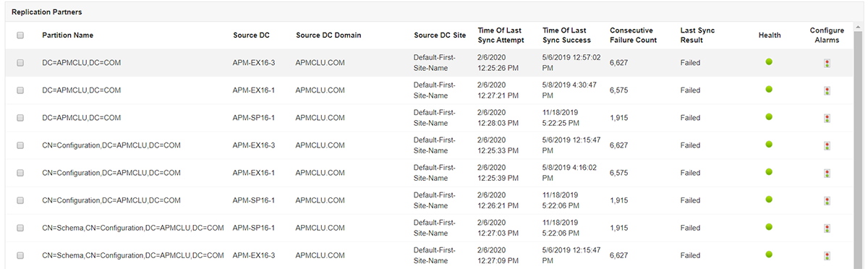Click health indicator of CN=Schema APM-EX16-3 row
The width and height of the screenshot is (868, 269).
(x=769, y=254)
